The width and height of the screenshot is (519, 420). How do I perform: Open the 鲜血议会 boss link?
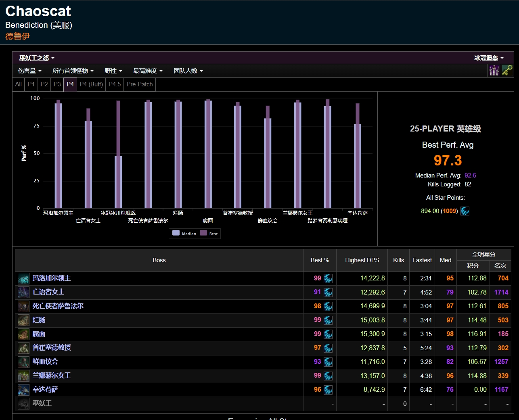coord(45,362)
